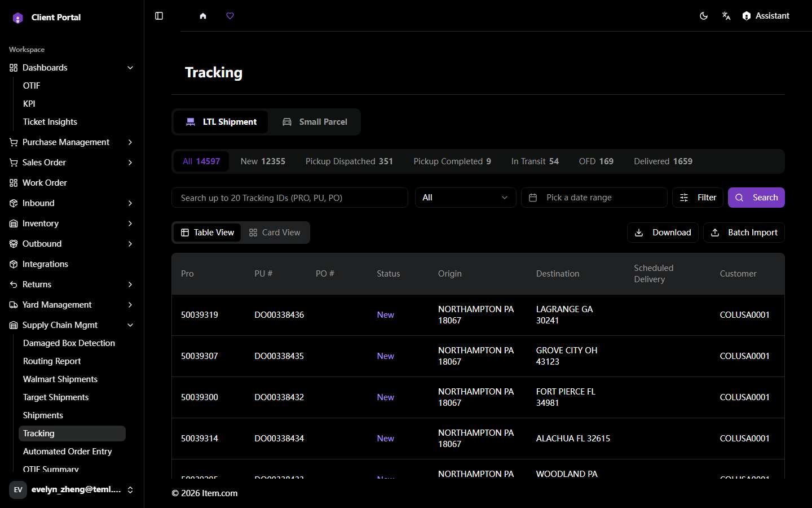Screen dimensions: 812x508
Task: Show In Transit shipments
Action: [x=535, y=161]
